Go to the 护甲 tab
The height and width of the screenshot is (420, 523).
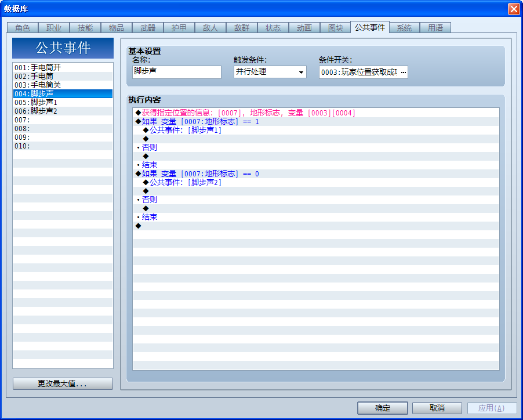179,28
